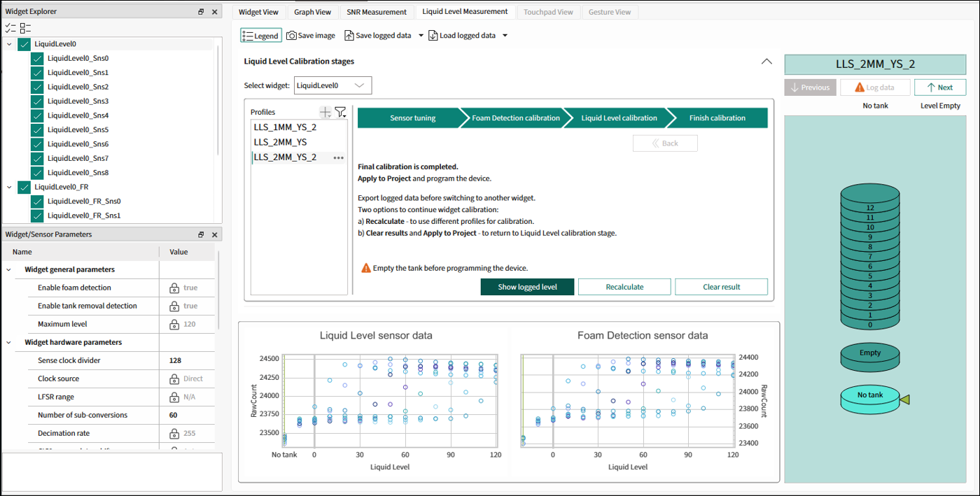The image size is (980, 496).
Task: Collapse the LiquidLevel0 tree node
Action: (9, 44)
